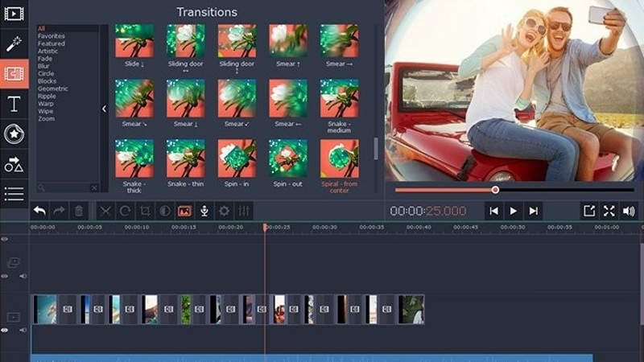Select the Crop tool icon
Image resolution: width=644 pixels, height=362 pixels.
pyautogui.click(x=145, y=211)
